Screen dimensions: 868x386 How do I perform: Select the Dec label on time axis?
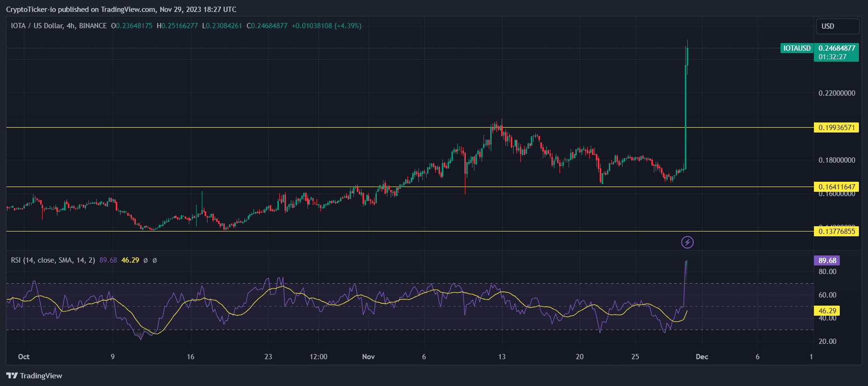702,357
